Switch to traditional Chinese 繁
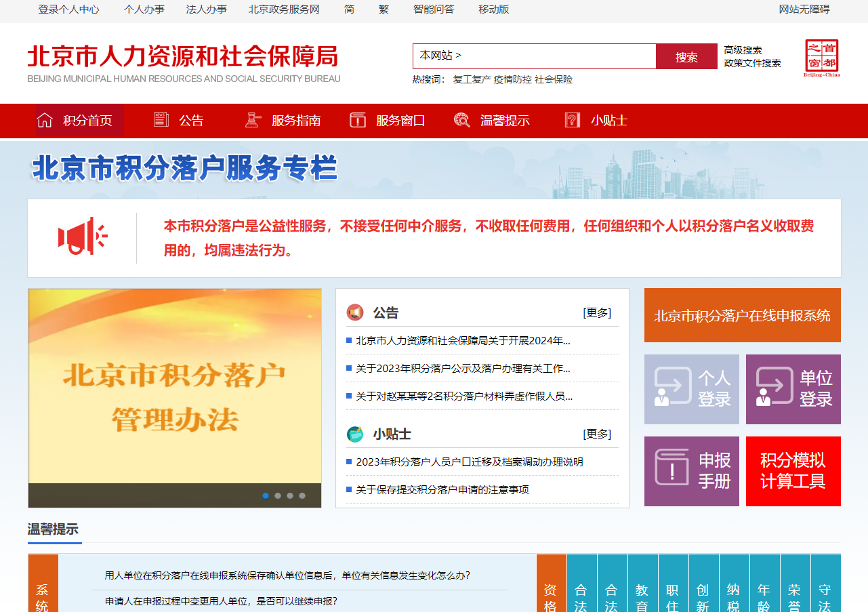Image resolution: width=868 pixels, height=612 pixels. point(384,9)
